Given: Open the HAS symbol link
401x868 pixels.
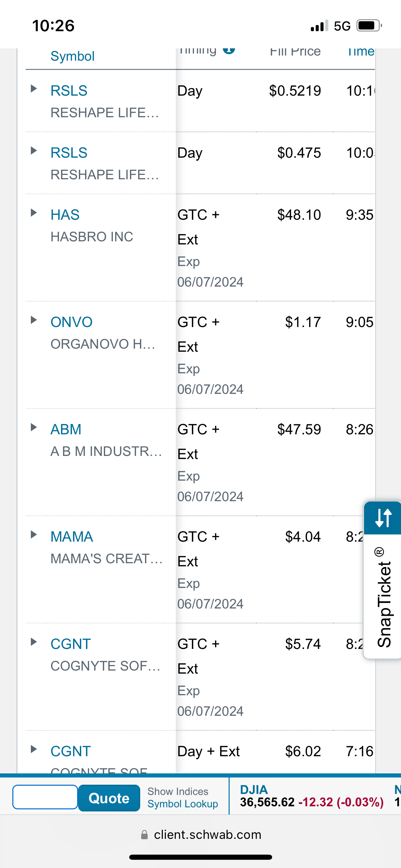Looking at the screenshot, I should [65, 215].
